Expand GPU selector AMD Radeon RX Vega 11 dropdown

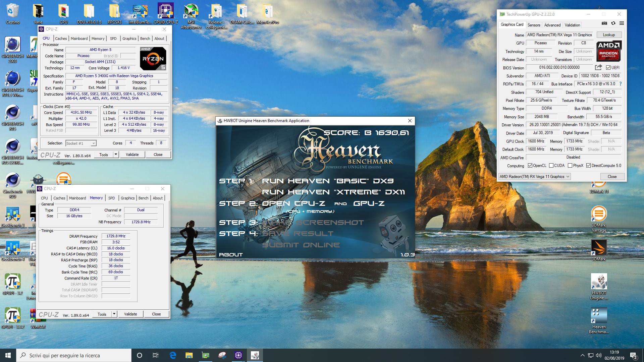click(x=534, y=177)
